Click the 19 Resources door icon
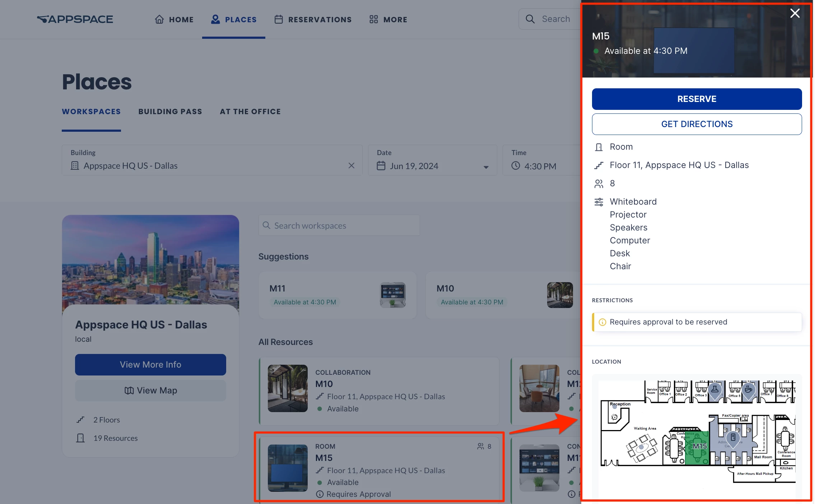815x504 pixels. click(81, 438)
